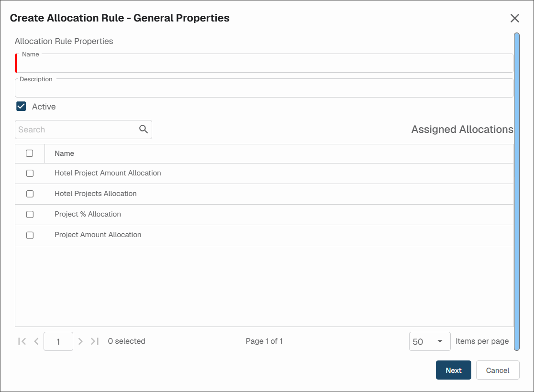Click the Items per page label
Viewport: 534px width, 392px height.
[x=482, y=341]
